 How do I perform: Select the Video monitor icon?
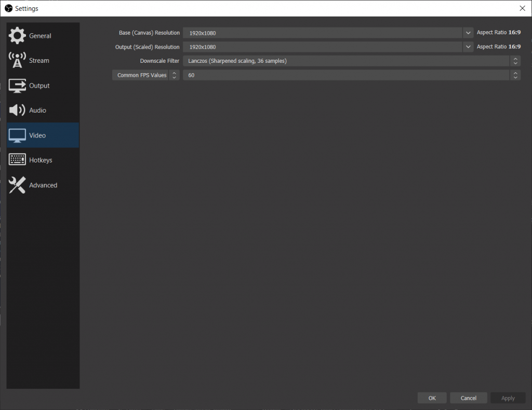point(17,135)
